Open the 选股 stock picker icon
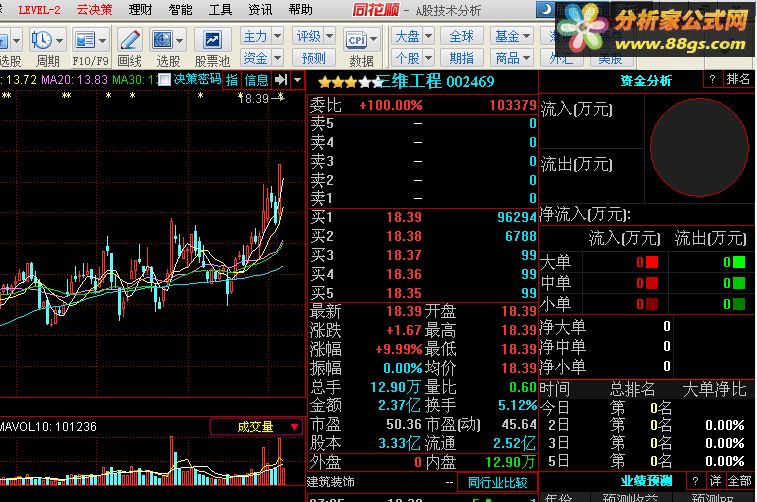Screen dimensions: 757x502 click(x=162, y=40)
